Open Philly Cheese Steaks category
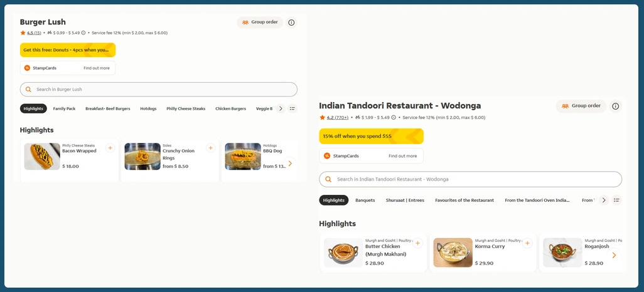This screenshot has height=292, width=644. tap(186, 108)
